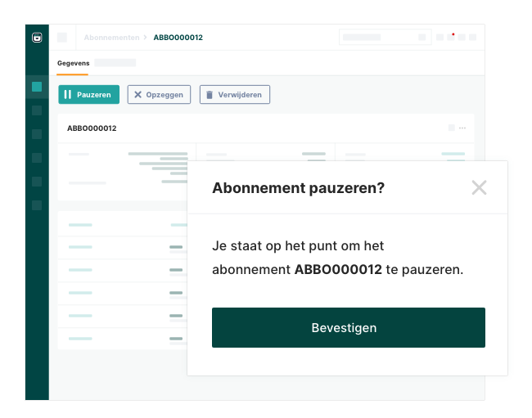Click the second sidebar icon
This screenshot has height=418, width=532.
tap(37, 110)
